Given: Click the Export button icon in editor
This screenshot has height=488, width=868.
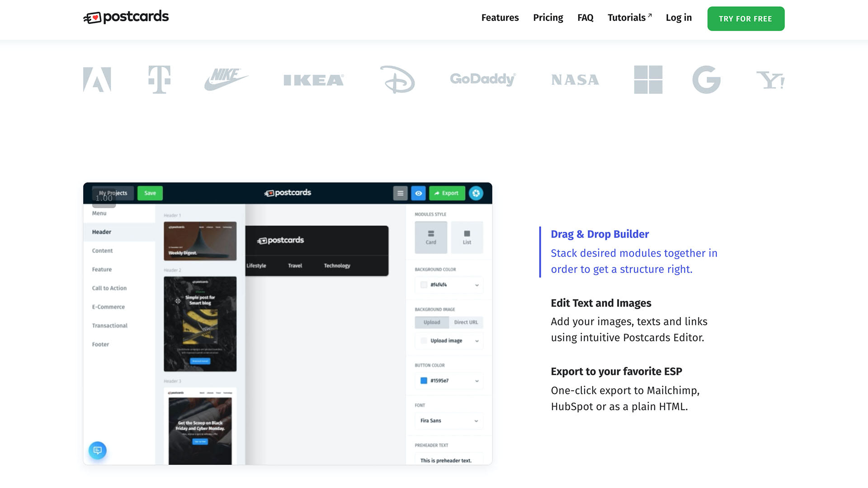Looking at the screenshot, I should 447,192.
